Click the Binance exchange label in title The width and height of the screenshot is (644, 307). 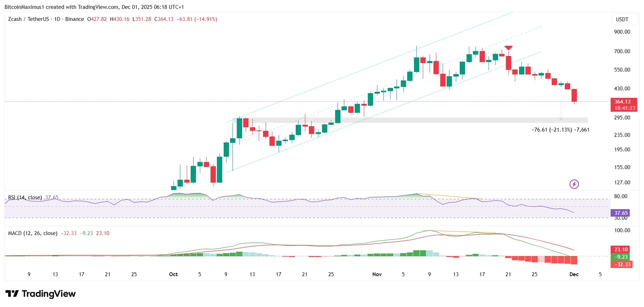pyautogui.click(x=75, y=19)
